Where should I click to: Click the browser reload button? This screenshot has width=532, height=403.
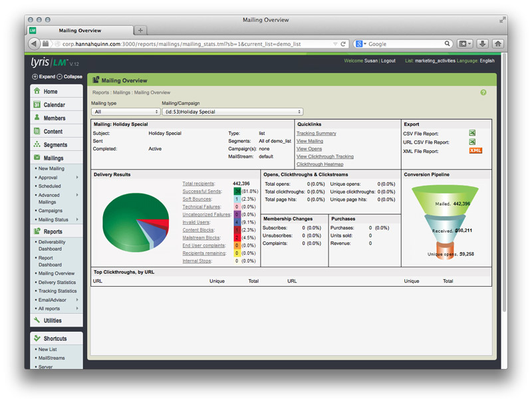coord(344,44)
